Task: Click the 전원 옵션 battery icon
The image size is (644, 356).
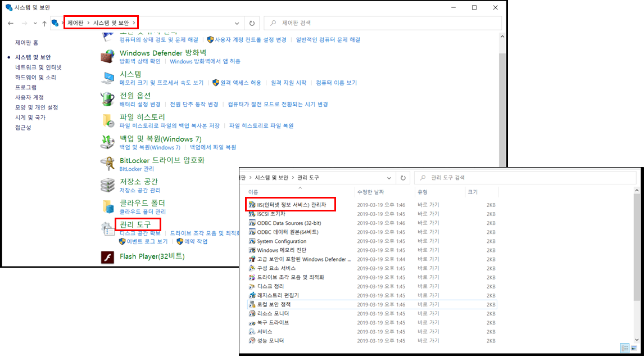Action: point(107,99)
